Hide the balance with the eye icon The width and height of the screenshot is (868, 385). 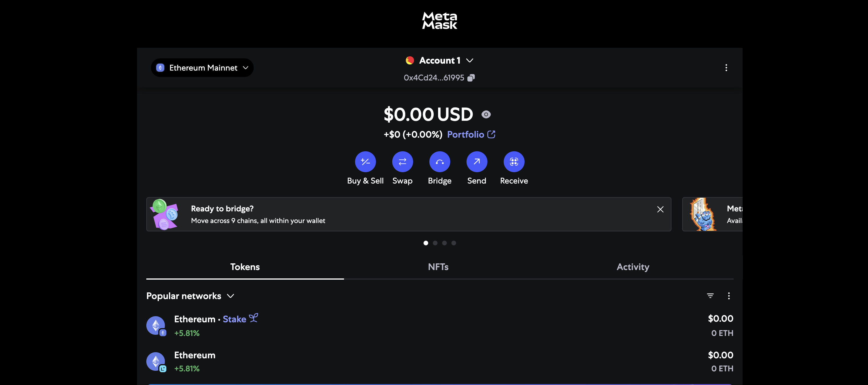tap(486, 115)
